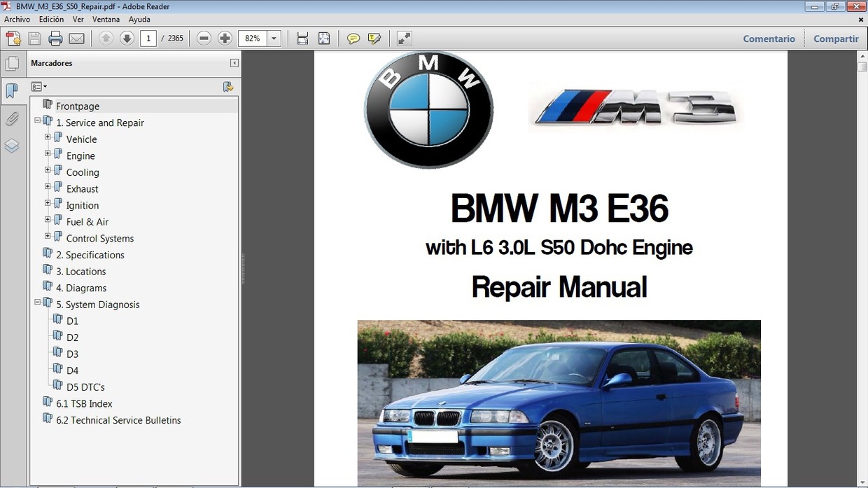Find current bookmark icon in Marcadores panel
Screen dimensions: 868x488
[228, 87]
